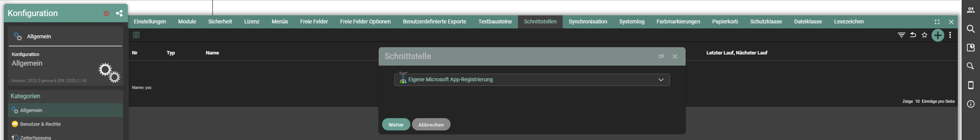Open the Systemlog tab
The width and height of the screenshot is (980, 140).
pos(632,22)
